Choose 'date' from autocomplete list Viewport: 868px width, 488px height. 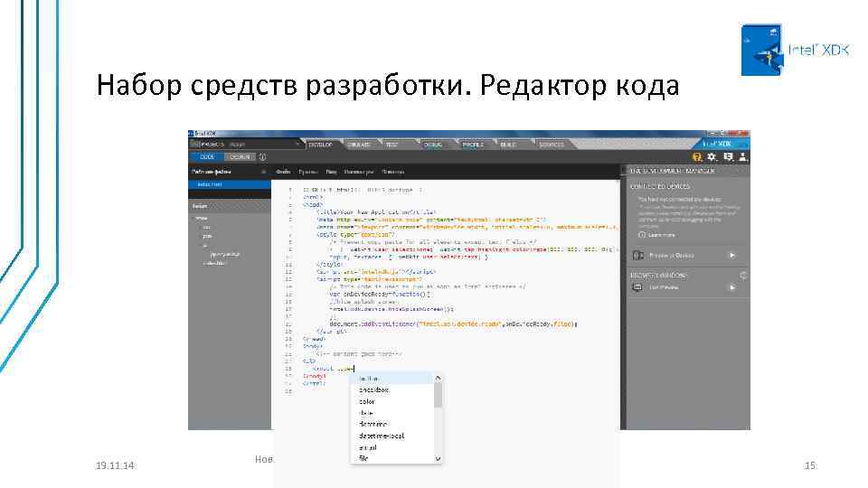point(392,413)
